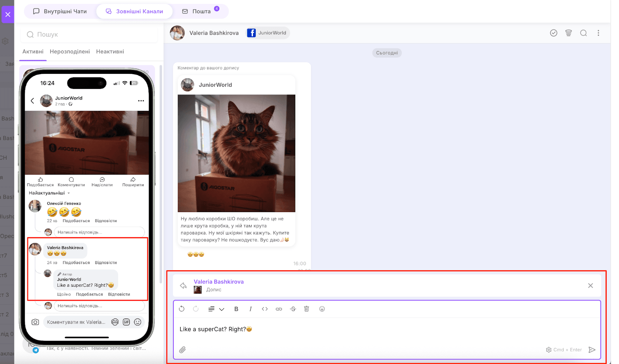This screenshot has width=619, height=364.
Task: Click the reply arrow icon in quote bar
Action: point(183,286)
